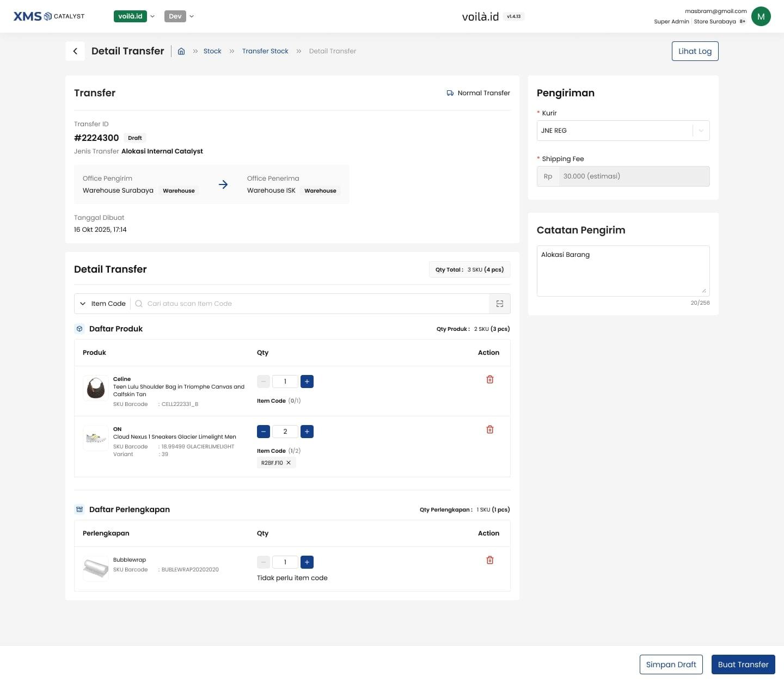Remove item code tag R28F.F10
This screenshot has width=784, height=683.
click(289, 463)
